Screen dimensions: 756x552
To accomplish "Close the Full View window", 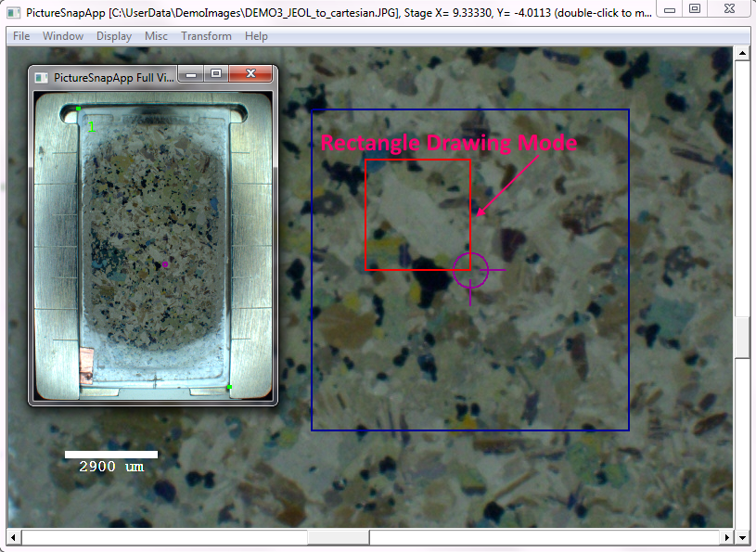I will 250,73.
